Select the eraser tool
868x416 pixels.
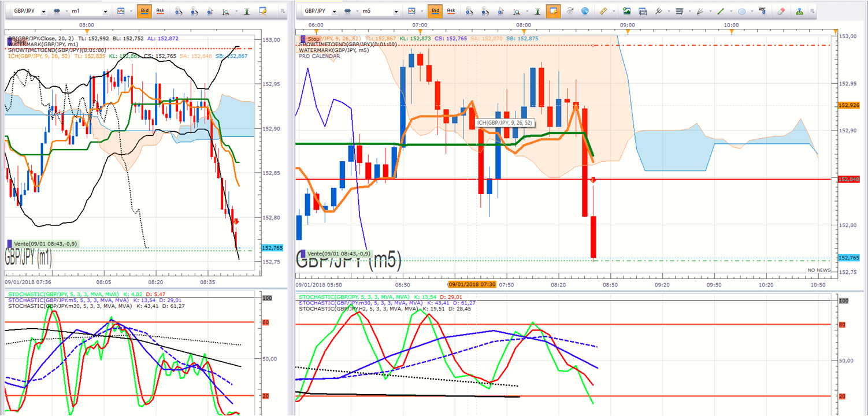781,11
